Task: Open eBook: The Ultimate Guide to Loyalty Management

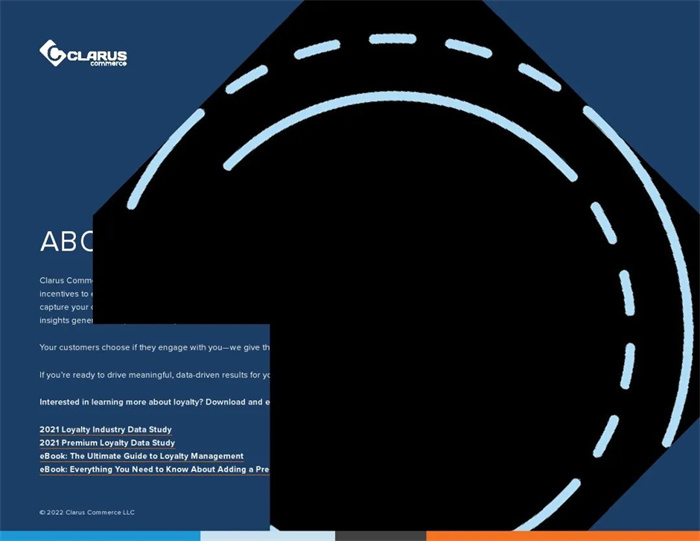Action: [x=142, y=456]
